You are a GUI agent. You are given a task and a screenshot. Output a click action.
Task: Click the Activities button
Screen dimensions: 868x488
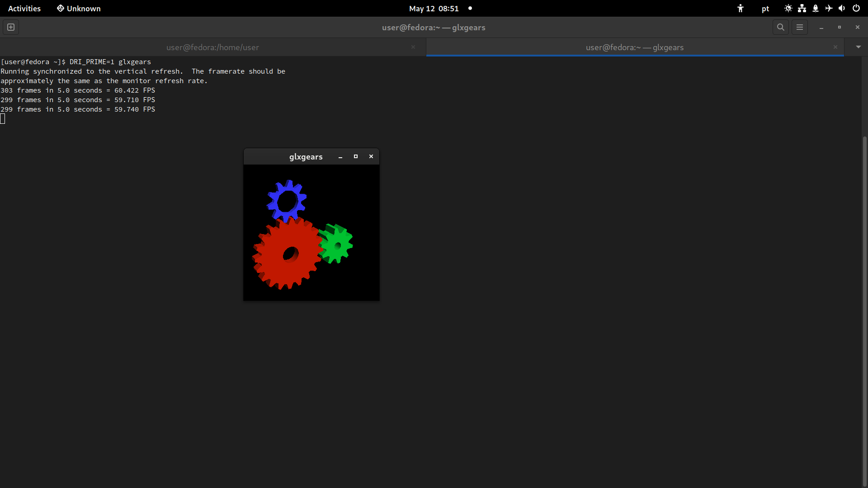tap(24, 9)
